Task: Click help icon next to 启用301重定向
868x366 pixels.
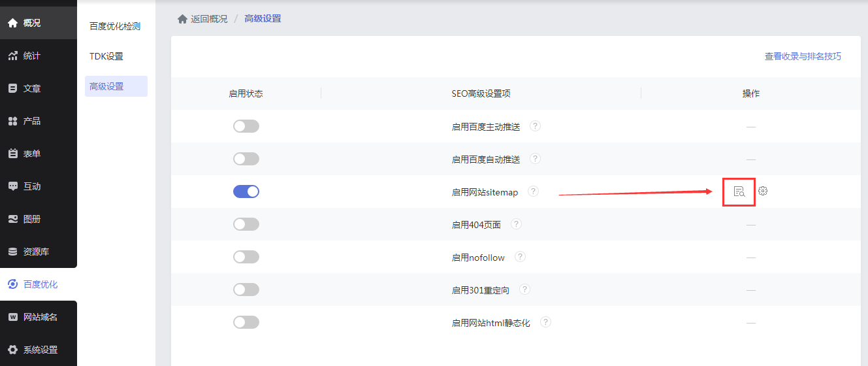Action: 524,290
